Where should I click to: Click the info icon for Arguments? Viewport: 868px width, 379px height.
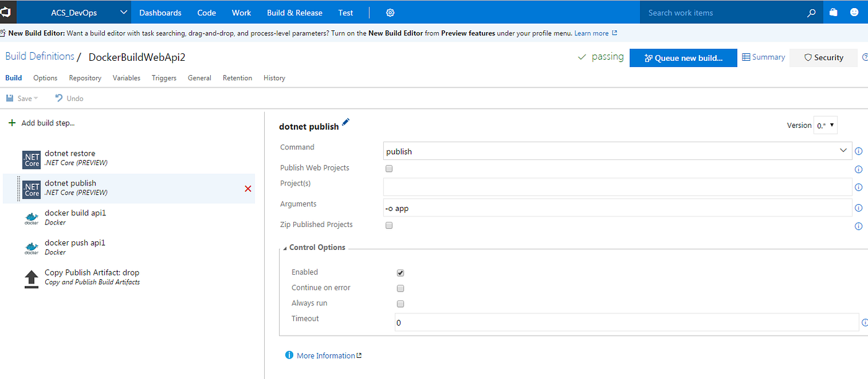tap(859, 208)
